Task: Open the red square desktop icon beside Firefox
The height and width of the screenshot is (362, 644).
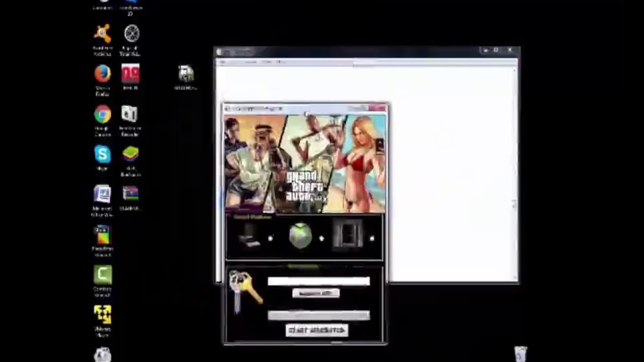Action: (x=130, y=74)
